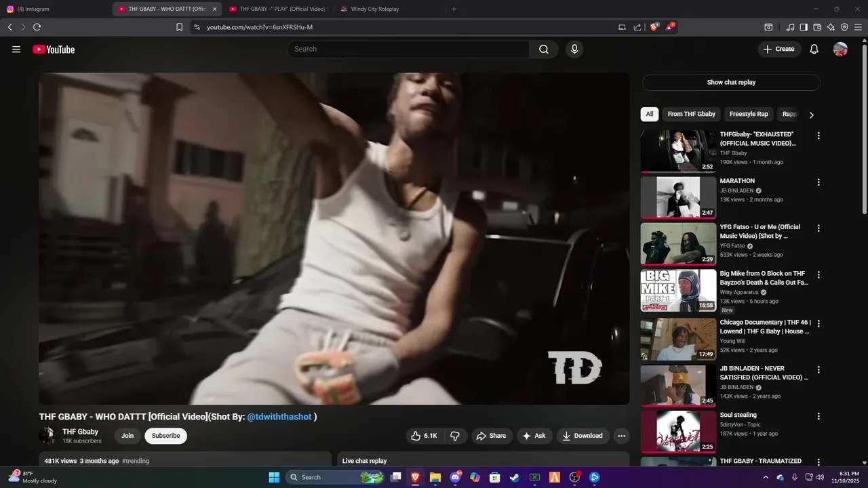This screenshot has height=488, width=868.
Task: Select the 'From THF Gbaby' filter chip
Action: (x=691, y=114)
